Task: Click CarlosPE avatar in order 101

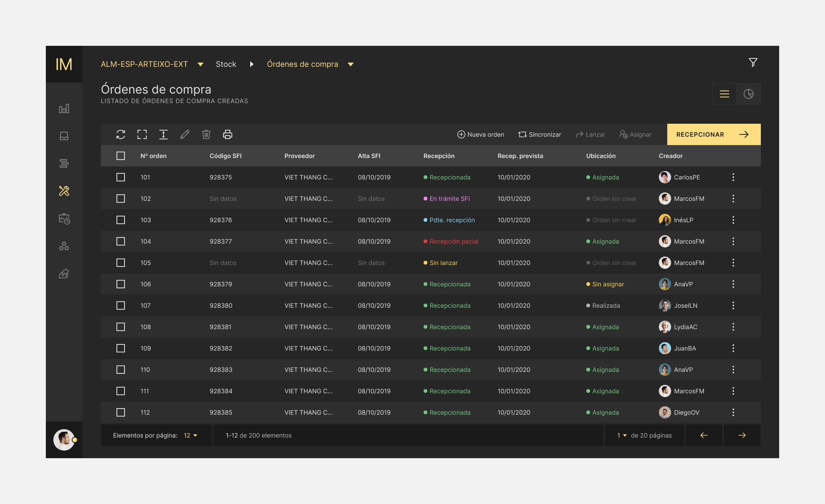Action: coord(665,177)
